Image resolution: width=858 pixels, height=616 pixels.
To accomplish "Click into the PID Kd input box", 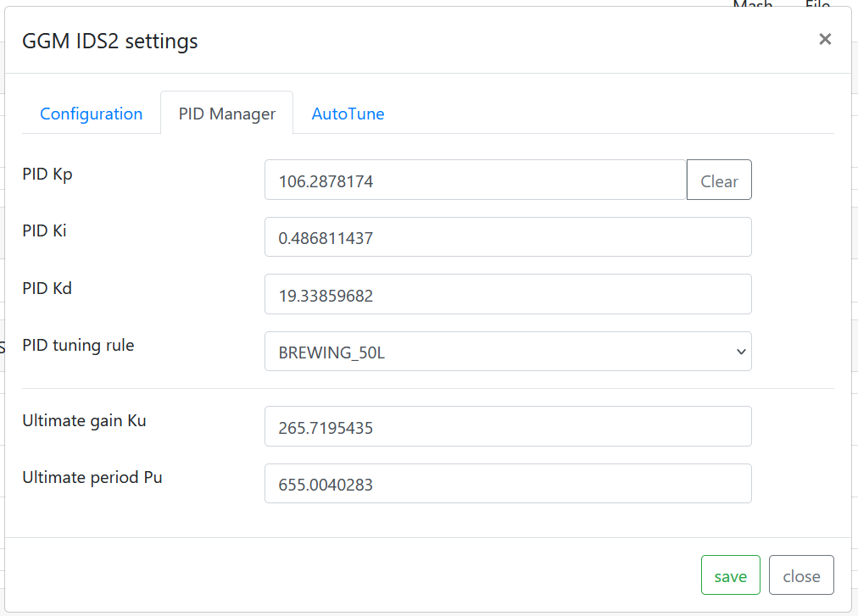I will (507, 294).
